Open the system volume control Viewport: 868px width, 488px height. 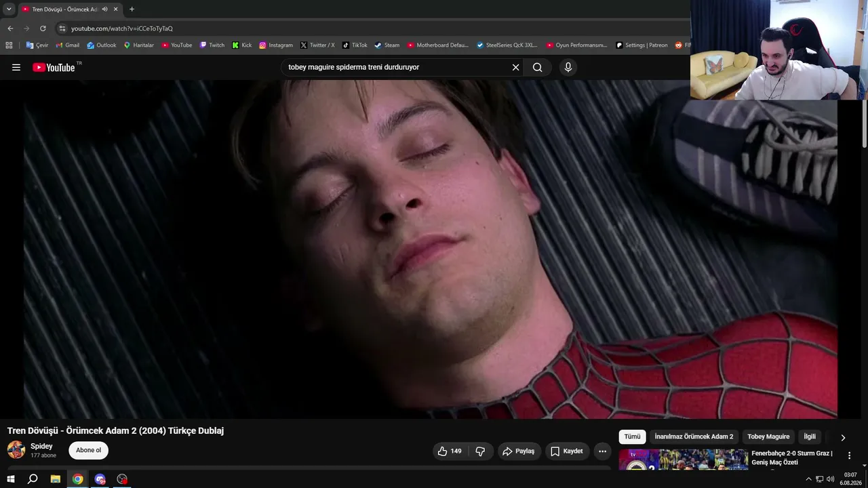coord(830,479)
